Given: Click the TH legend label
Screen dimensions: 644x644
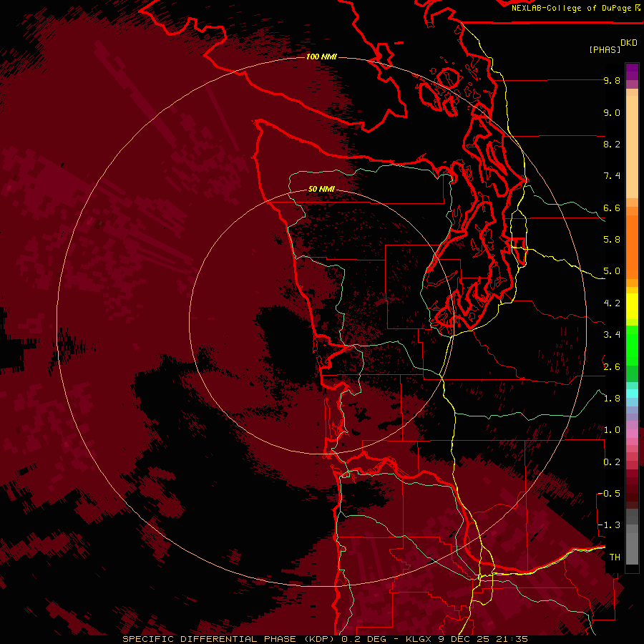Looking at the screenshot, I should coord(615,557).
